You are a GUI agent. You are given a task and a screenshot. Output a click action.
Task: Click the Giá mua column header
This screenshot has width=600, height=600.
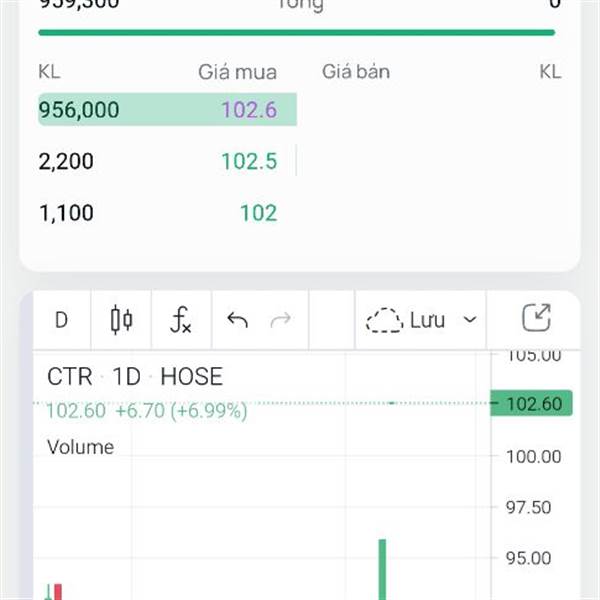pyautogui.click(x=237, y=72)
